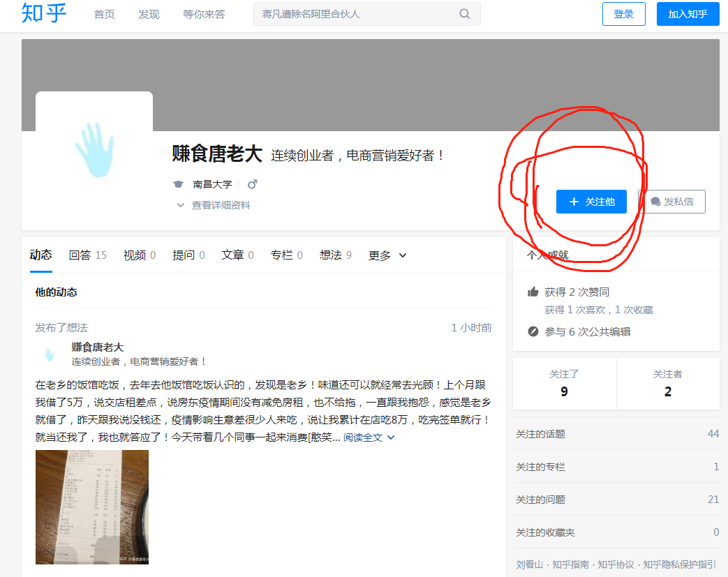Image resolution: width=728 pixels, height=577 pixels.
Task: Open 关注的收藏夹 list
Action: point(616,532)
